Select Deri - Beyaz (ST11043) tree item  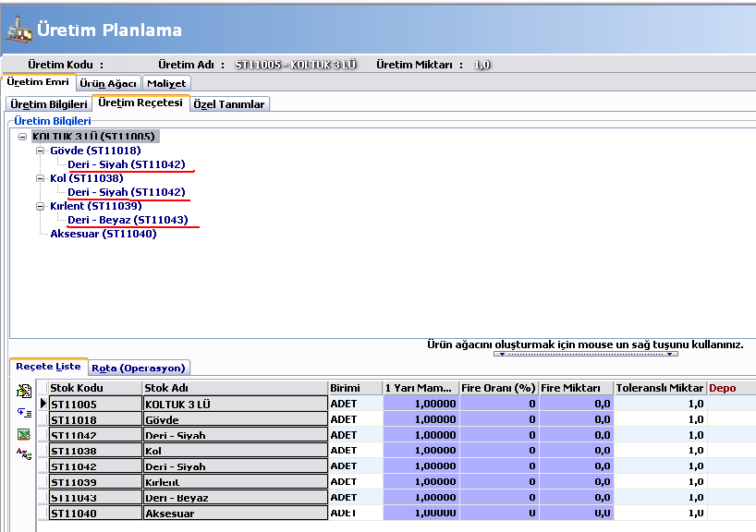tap(128, 220)
